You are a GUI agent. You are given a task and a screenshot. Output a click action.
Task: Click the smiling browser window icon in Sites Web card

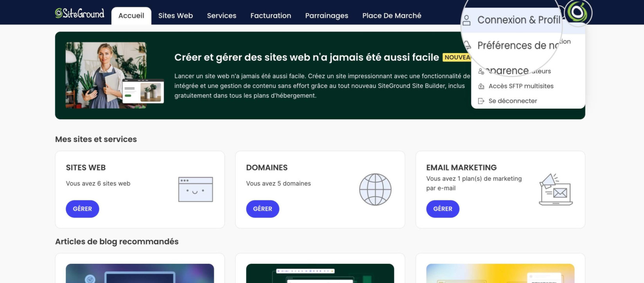196,190
